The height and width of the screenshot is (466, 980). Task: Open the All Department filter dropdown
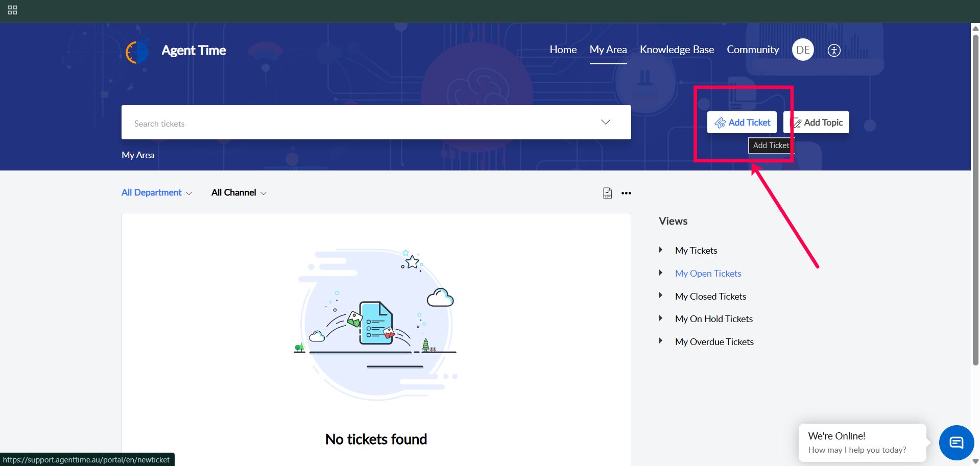coord(157,192)
